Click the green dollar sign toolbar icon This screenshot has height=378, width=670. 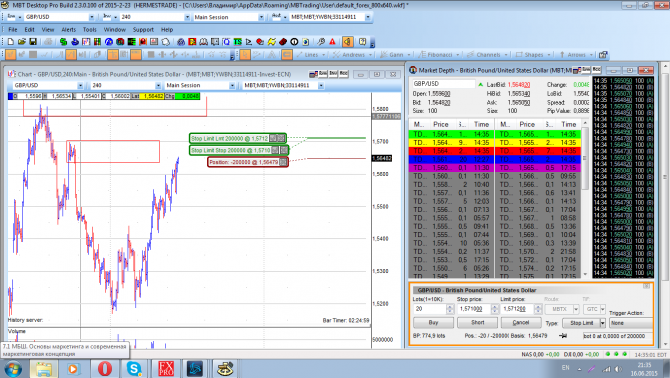coord(63,42)
